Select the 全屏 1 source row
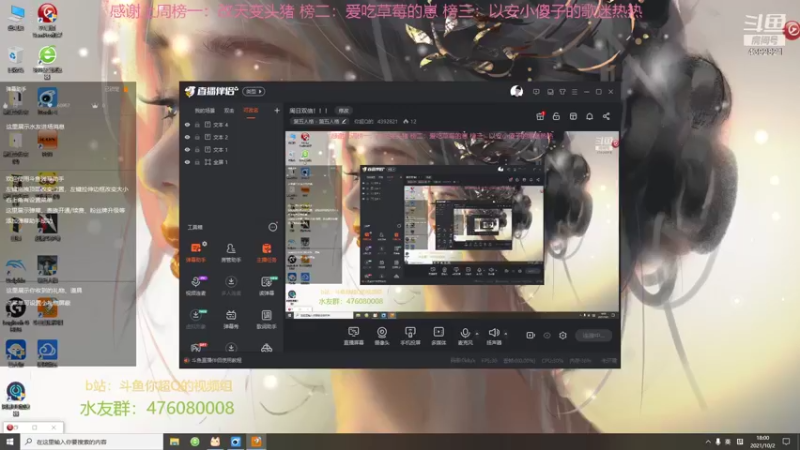Image resolution: width=800 pixels, height=450 pixels. [x=232, y=162]
